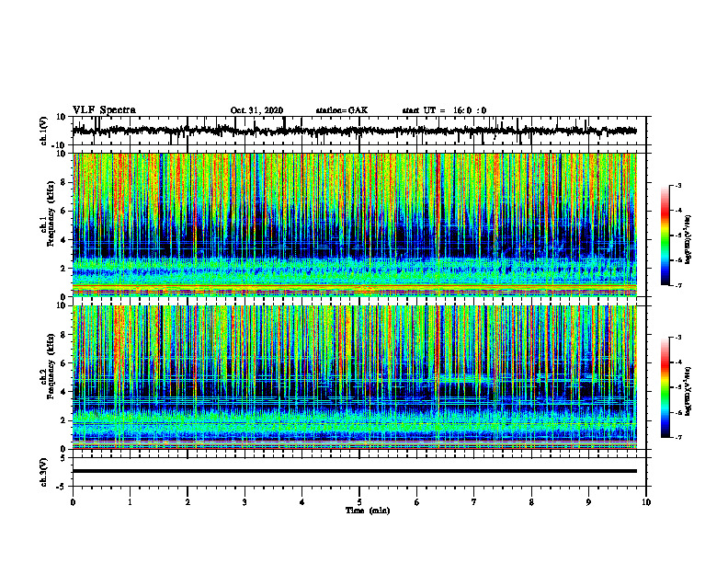Click the "0" kHz tick of ch.2 spectrogram
728x563 pixels.
63,449
